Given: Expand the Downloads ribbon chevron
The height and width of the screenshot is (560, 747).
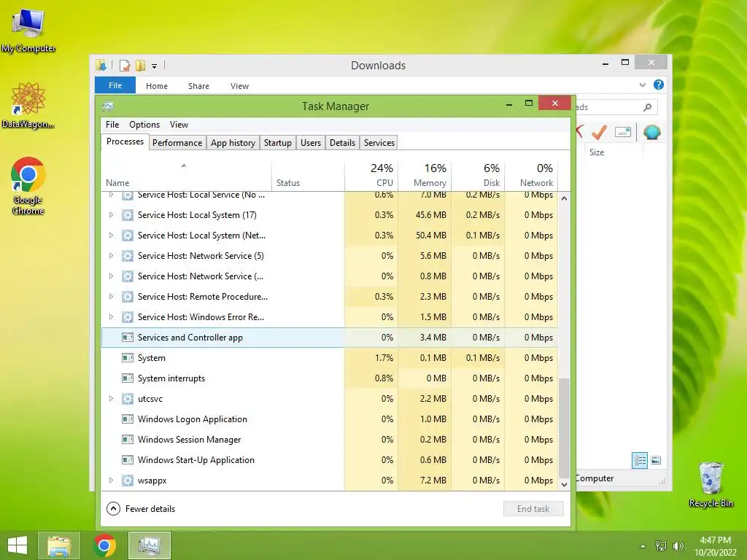Looking at the screenshot, I should (x=642, y=85).
